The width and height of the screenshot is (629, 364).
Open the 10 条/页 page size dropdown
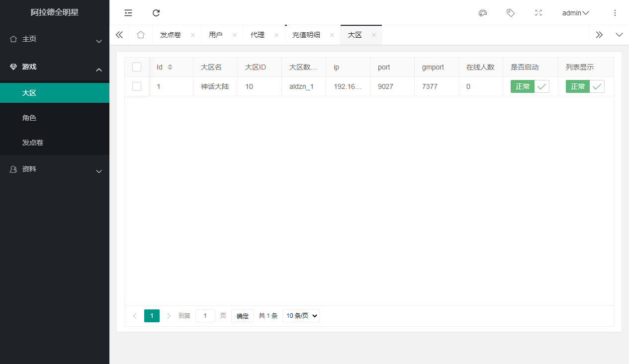[301, 316]
